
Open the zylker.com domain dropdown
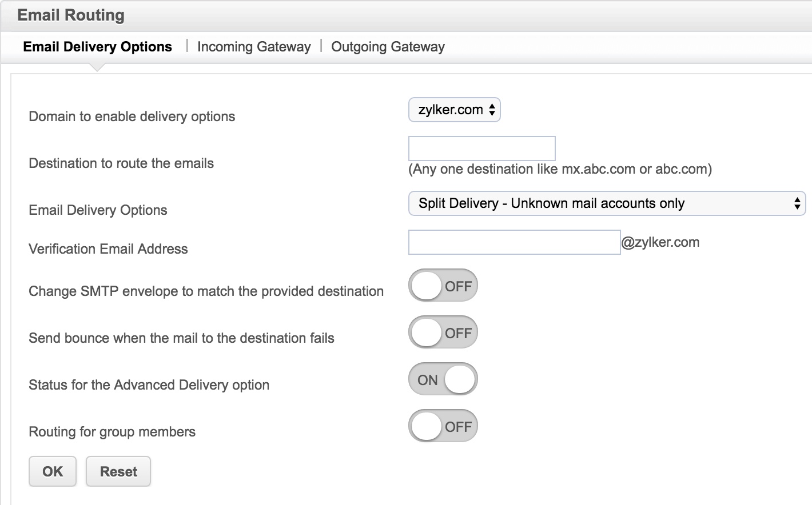pos(455,110)
